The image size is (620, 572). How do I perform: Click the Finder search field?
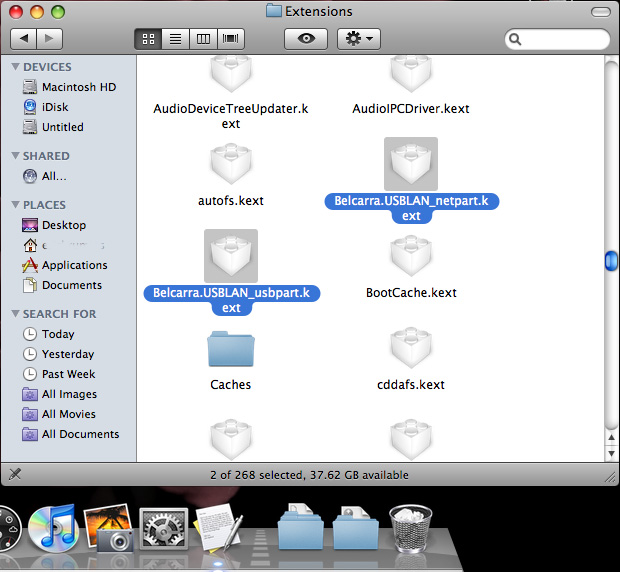coord(557,39)
